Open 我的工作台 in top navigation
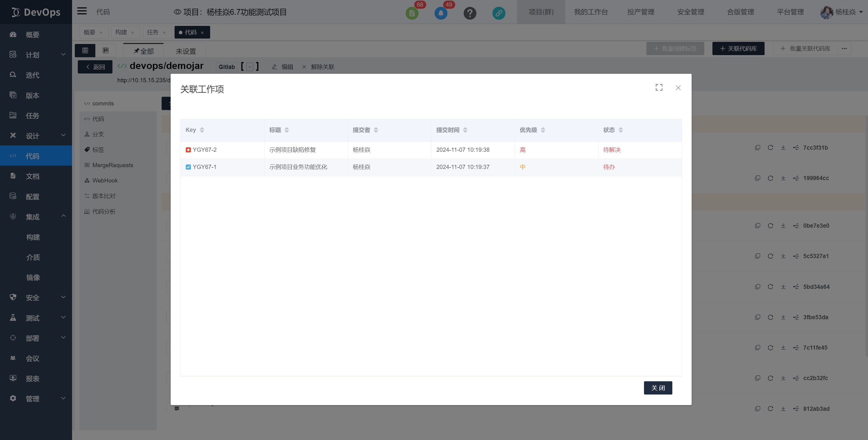 point(591,12)
